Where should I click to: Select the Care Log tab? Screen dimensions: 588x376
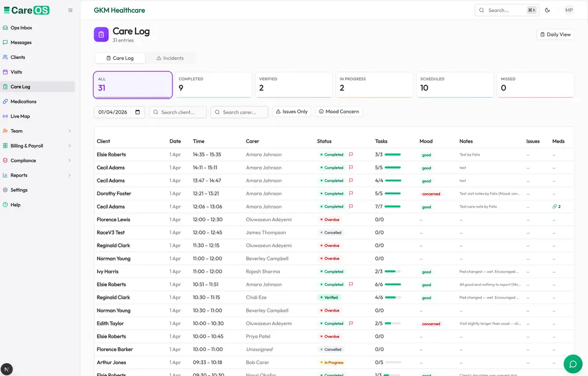pos(120,58)
